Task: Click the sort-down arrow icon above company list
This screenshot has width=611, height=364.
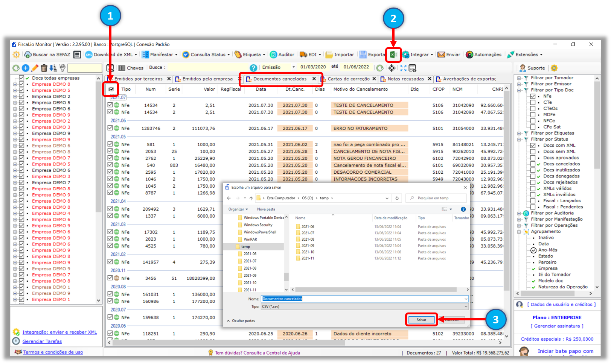Action: point(53,68)
